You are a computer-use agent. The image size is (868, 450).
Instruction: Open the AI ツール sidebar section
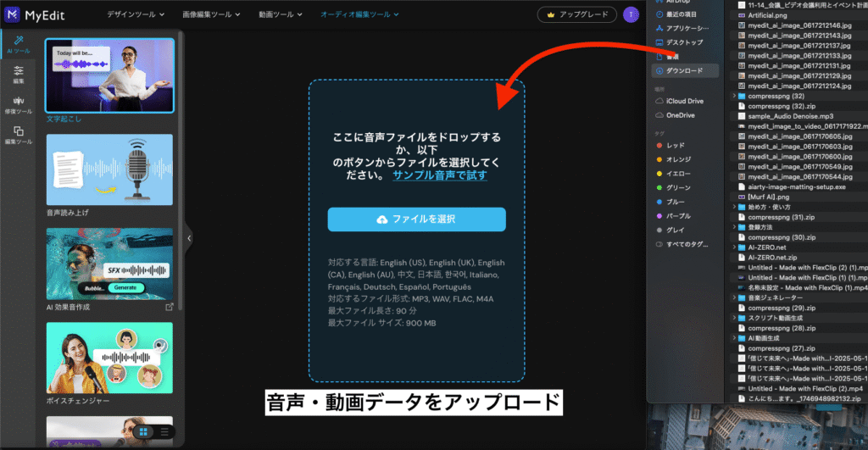[x=19, y=45]
